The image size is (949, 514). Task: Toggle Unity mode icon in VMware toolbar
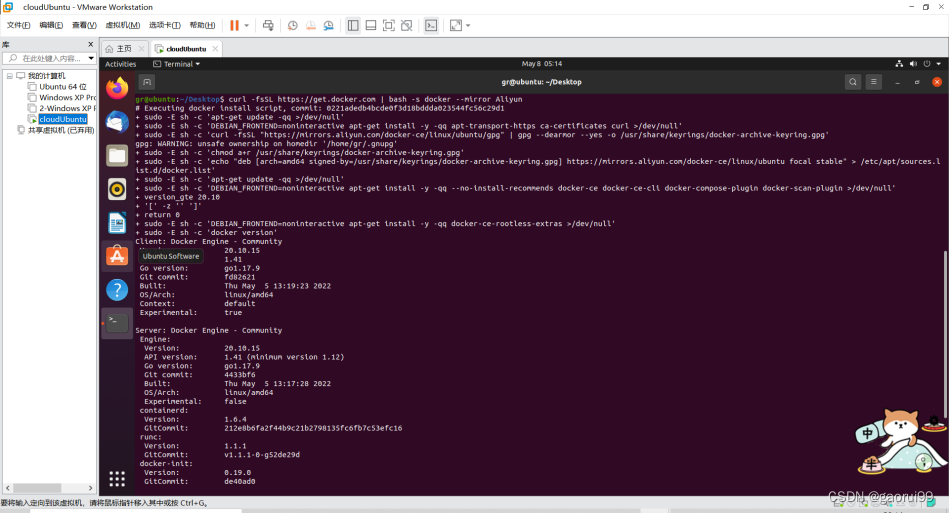[407, 25]
